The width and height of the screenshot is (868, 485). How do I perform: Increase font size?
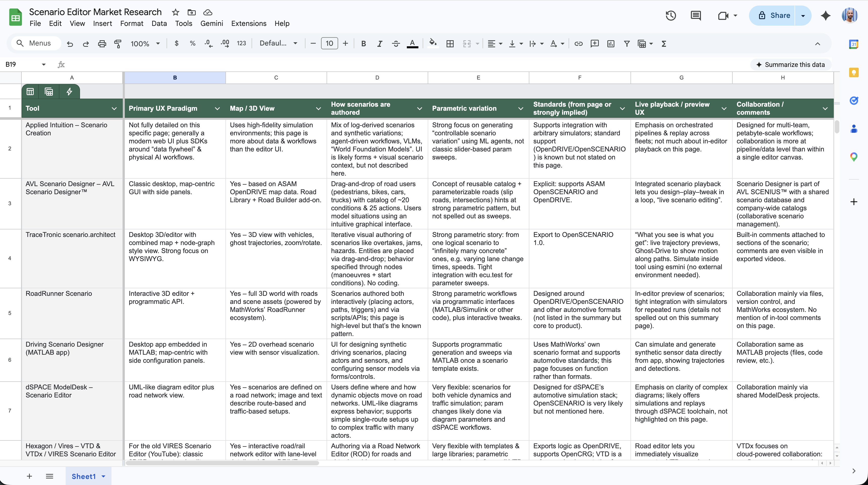pyautogui.click(x=345, y=44)
